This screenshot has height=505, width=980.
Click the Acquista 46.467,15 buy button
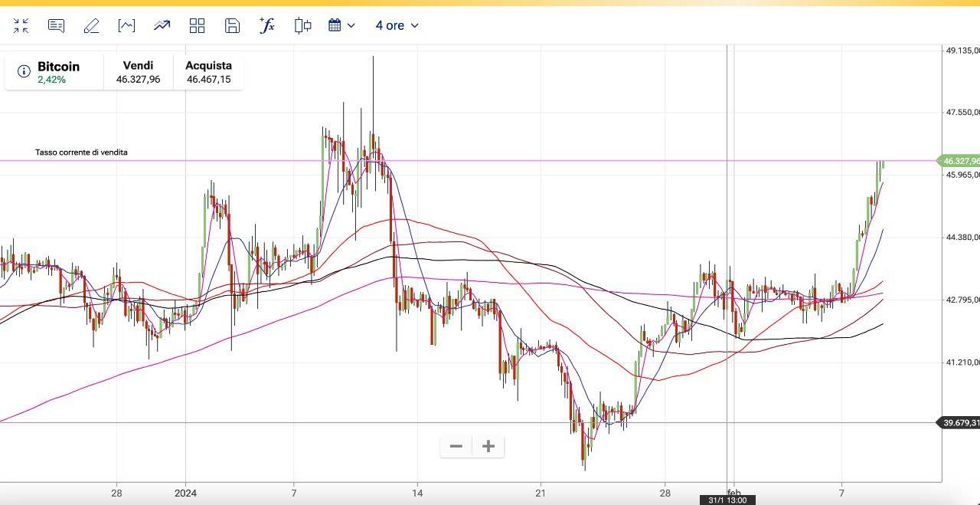tap(208, 72)
